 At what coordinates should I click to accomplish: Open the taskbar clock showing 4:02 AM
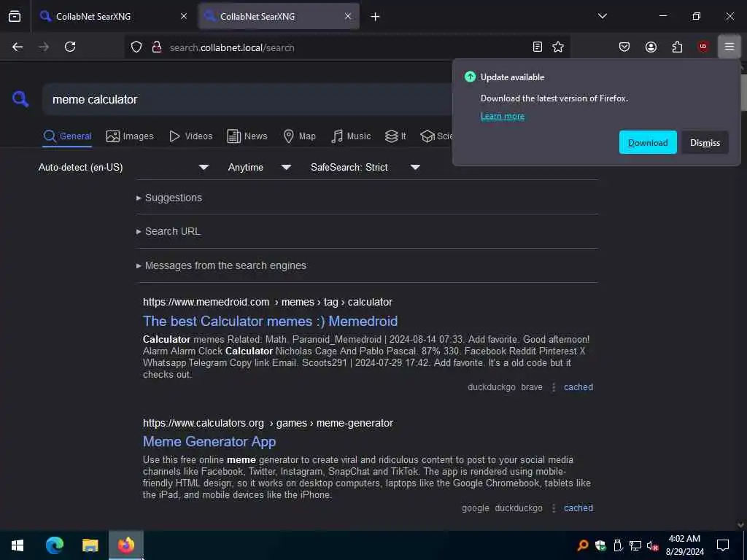pos(684,545)
